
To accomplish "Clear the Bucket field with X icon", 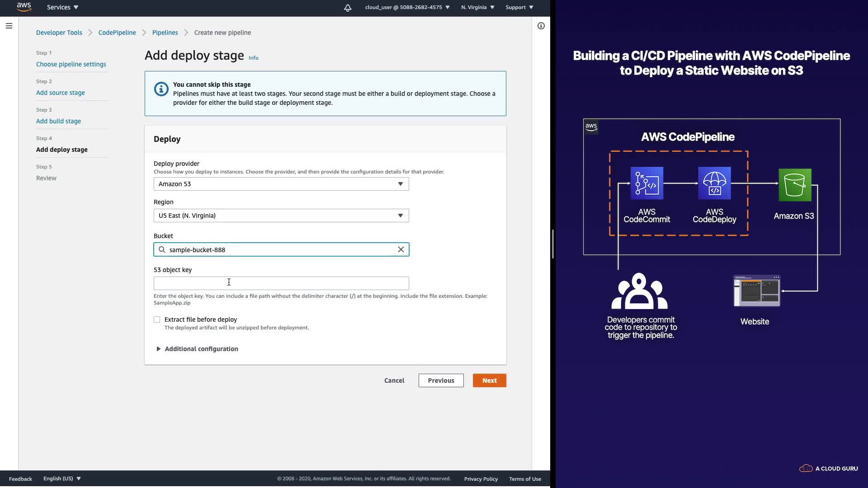I will coord(401,249).
